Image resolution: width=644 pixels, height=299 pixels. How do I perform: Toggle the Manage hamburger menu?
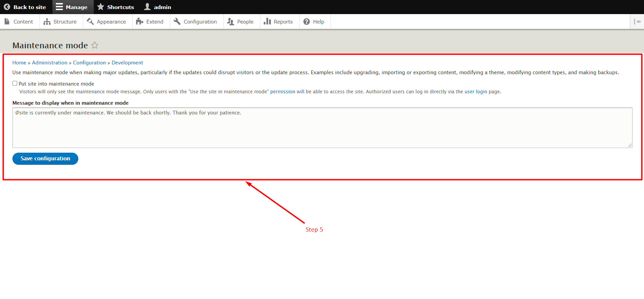[x=73, y=7]
